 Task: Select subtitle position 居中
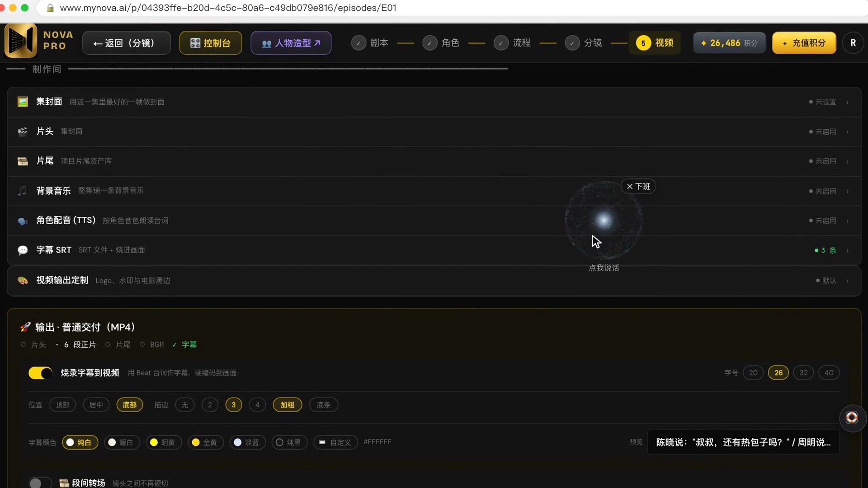(x=96, y=405)
